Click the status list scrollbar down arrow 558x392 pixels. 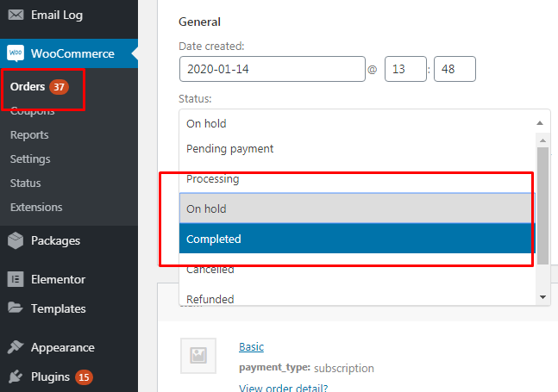click(x=542, y=297)
